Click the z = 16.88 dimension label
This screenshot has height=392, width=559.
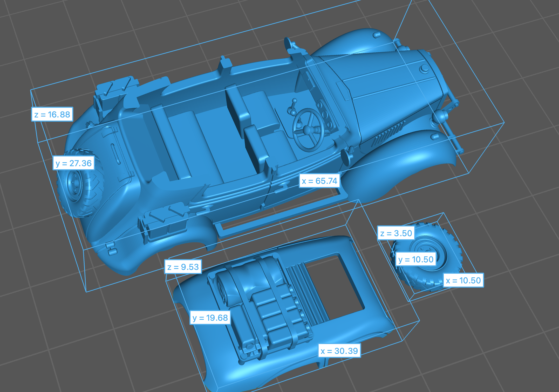[52, 114]
